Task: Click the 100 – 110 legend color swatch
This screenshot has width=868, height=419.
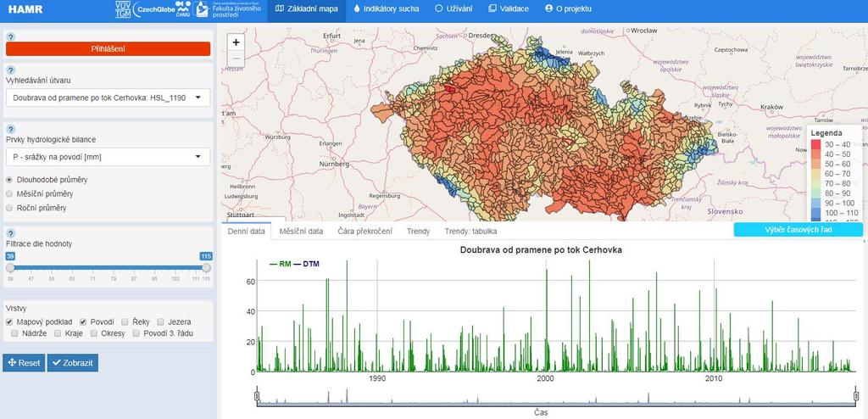Action: point(816,213)
